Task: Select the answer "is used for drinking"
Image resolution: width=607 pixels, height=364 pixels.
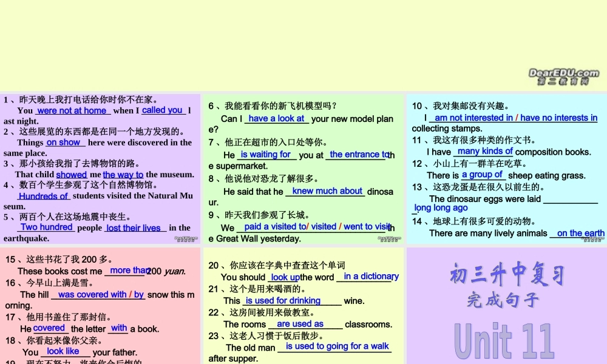Action: [283, 300]
